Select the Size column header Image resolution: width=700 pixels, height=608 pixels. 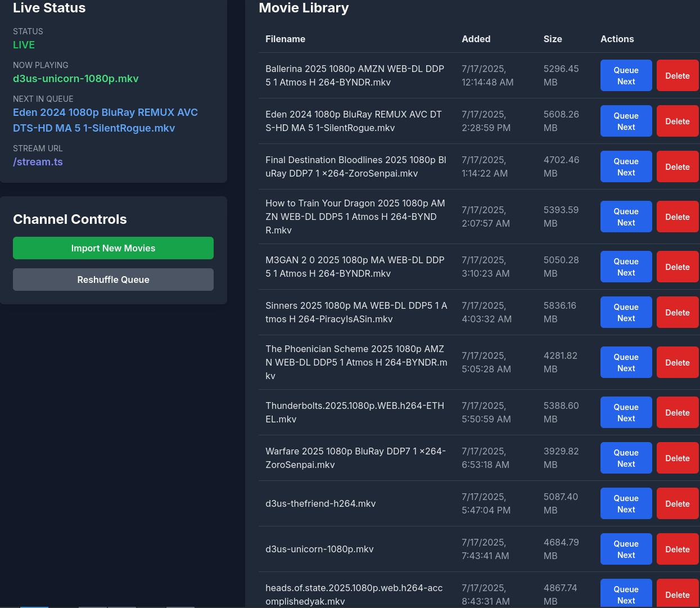coord(553,39)
